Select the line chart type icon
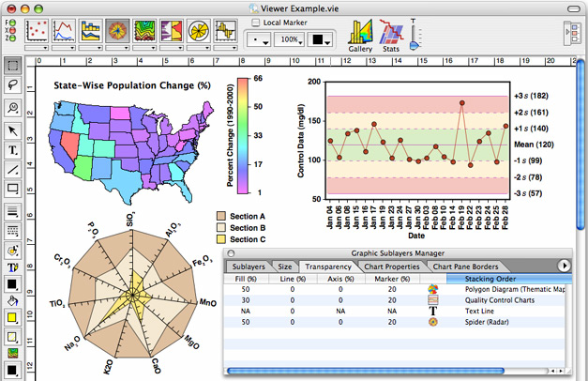 click(64, 31)
